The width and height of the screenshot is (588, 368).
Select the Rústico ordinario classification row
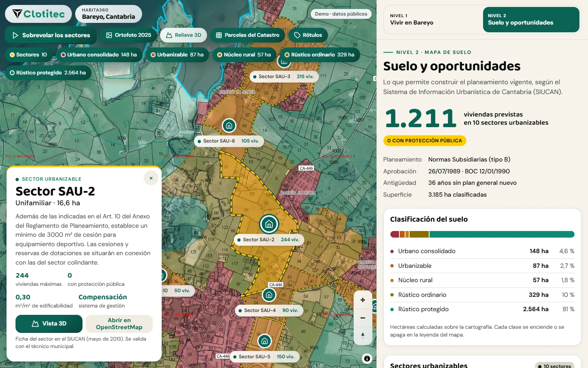click(482, 295)
